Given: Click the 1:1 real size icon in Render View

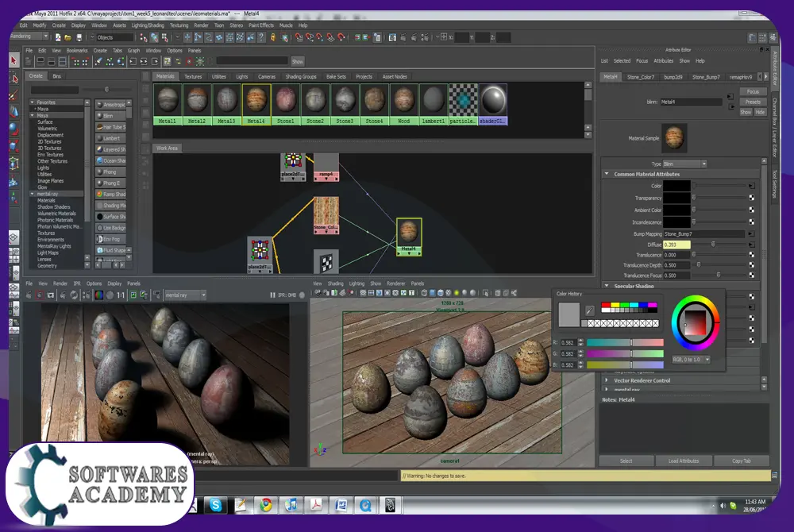Looking at the screenshot, I should (x=121, y=295).
